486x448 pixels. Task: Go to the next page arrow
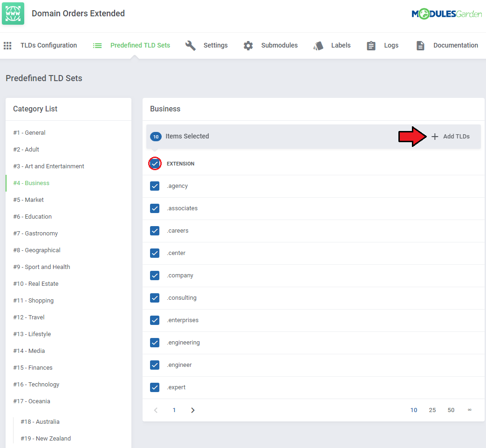point(193,410)
